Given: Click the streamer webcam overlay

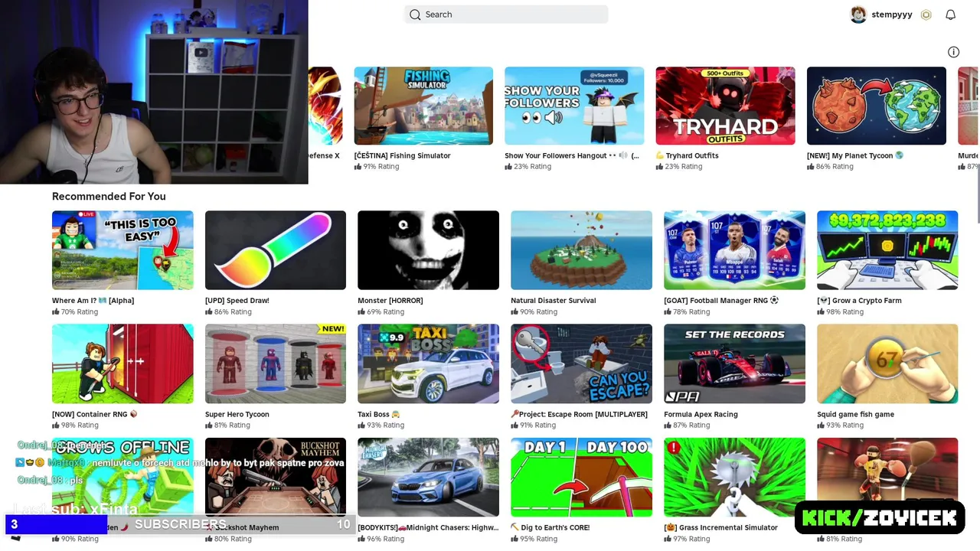Looking at the screenshot, I should coord(154,92).
